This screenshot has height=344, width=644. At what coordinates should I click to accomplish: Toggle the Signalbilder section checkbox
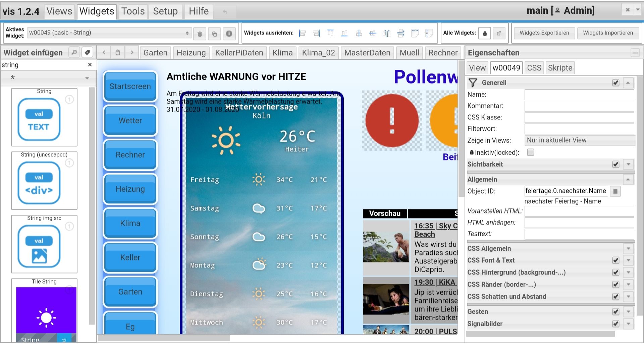pos(616,324)
